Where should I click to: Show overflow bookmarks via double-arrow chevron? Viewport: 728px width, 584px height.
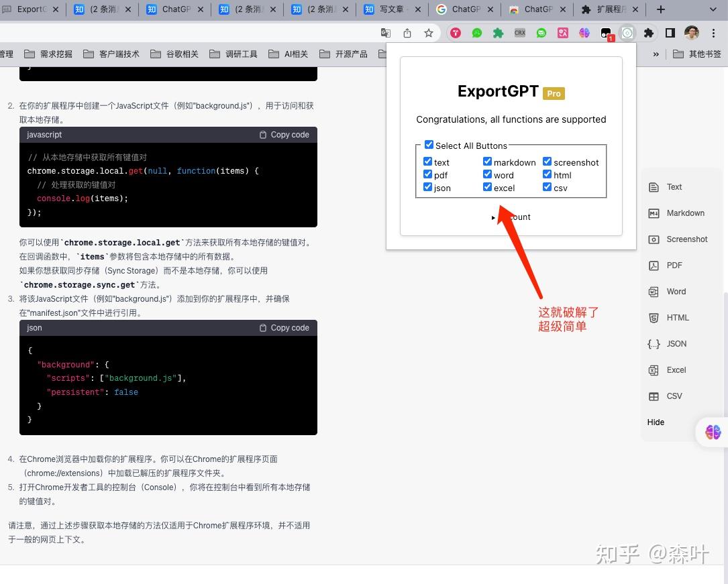pyautogui.click(x=656, y=54)
